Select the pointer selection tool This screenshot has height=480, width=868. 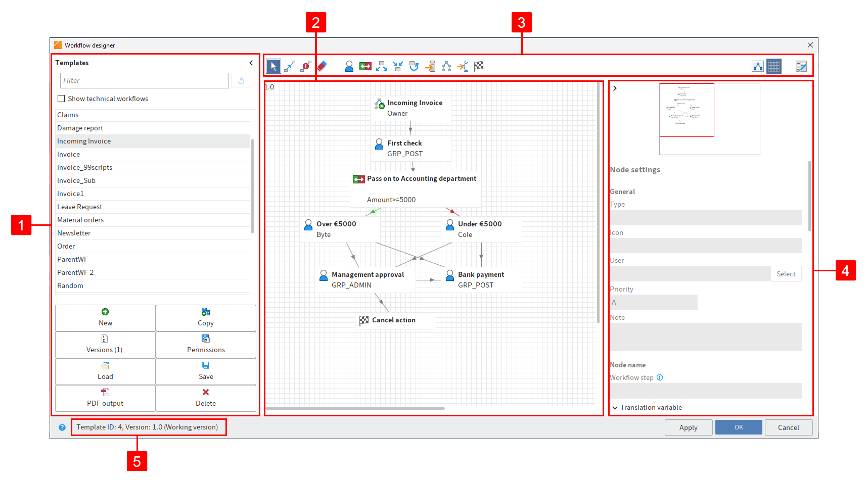point(273,66)
